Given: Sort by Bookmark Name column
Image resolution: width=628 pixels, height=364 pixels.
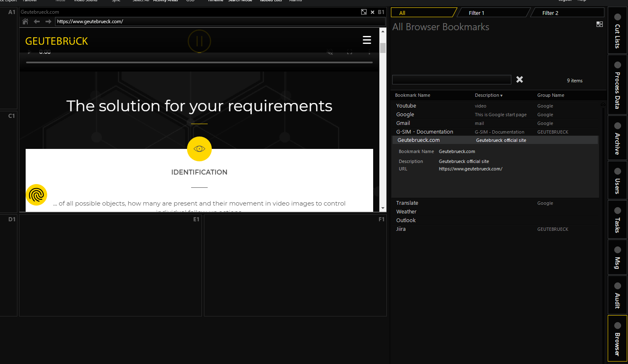Looking at the screenshot, I should 412,95.
